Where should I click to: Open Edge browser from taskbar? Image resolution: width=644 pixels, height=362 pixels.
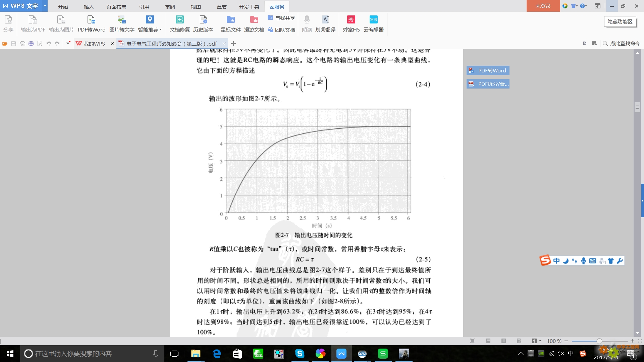[217, 354]
